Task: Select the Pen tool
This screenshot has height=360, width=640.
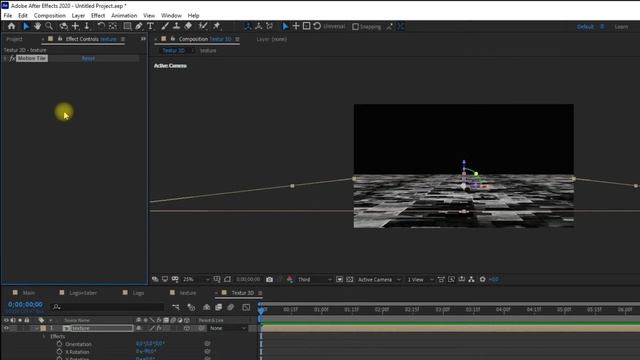Action: point(139,26)
